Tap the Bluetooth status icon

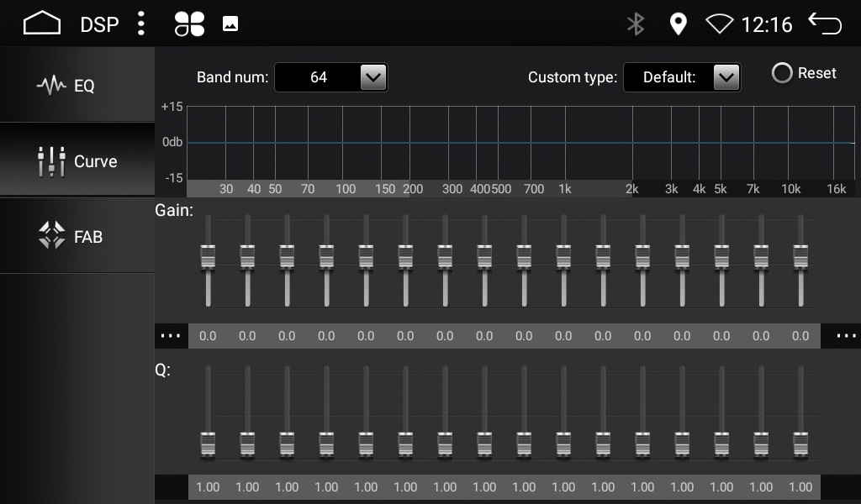tap(636, 24)
